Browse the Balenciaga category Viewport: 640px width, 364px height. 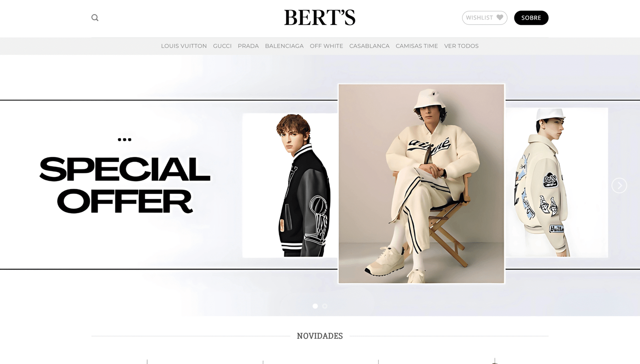(284, 46)
